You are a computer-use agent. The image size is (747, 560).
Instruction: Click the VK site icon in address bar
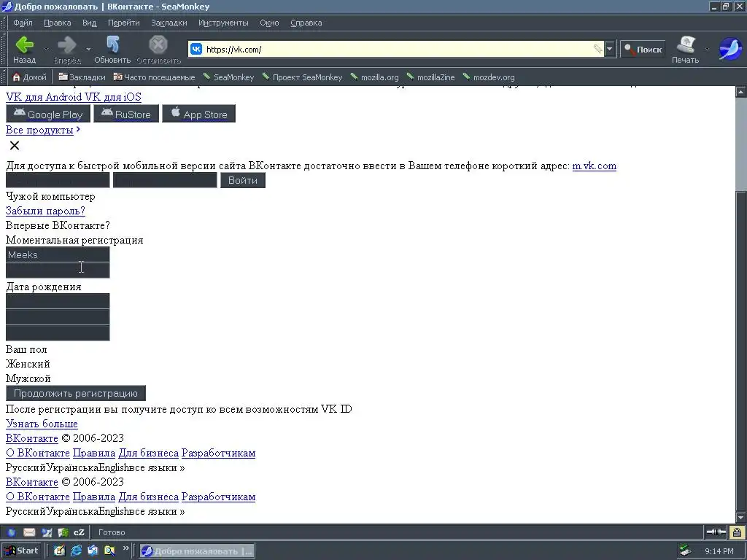[x=196, y=49]
